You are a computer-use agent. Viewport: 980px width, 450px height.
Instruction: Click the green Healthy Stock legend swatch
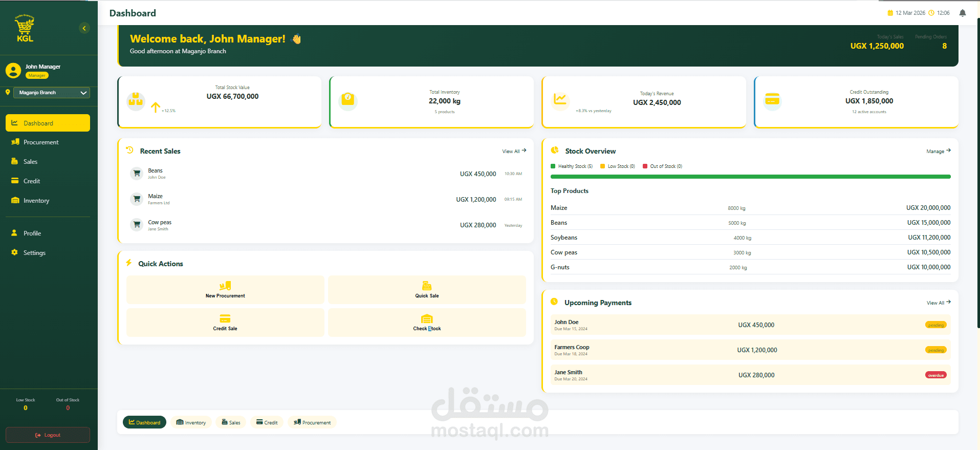pos(553,166)
